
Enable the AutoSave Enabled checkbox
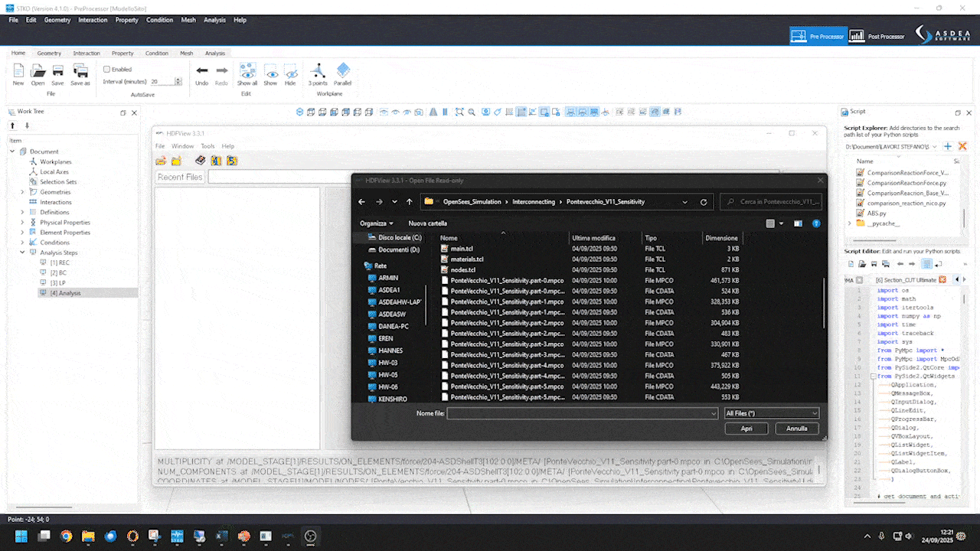pos(107,69)
